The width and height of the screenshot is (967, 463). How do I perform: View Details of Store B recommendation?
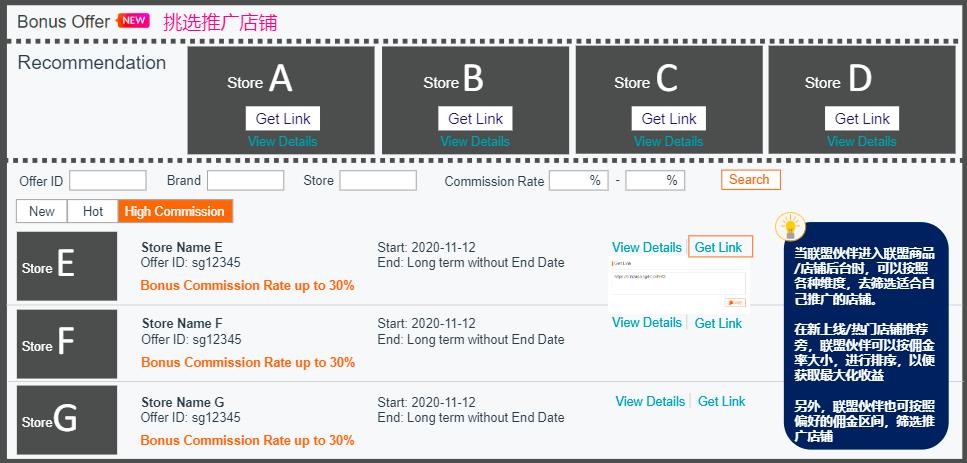[x=475, y=141]
